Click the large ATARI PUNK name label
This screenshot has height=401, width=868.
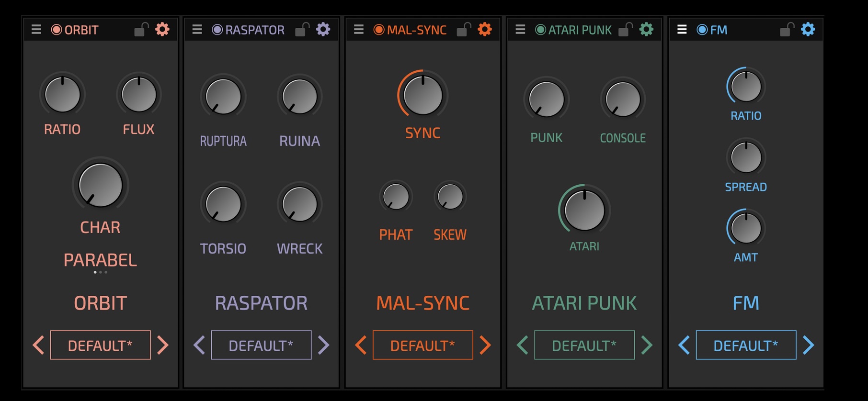tap(584, 303)
